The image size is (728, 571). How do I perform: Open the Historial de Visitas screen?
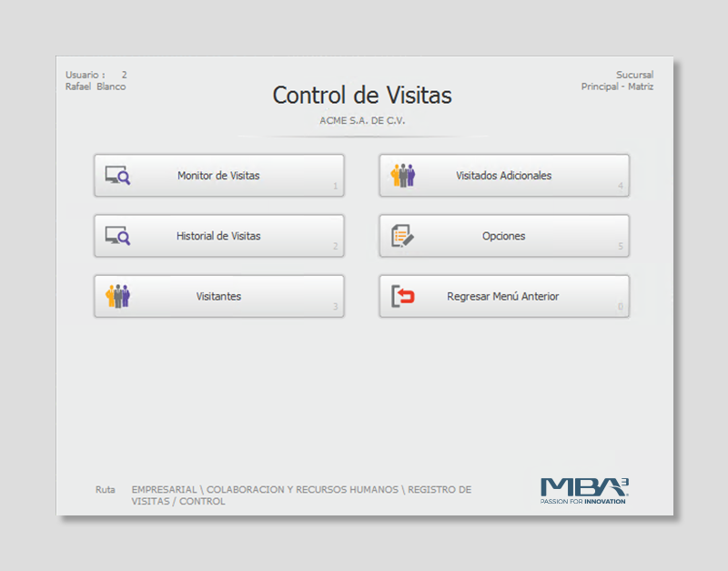(x=218, y=236)
